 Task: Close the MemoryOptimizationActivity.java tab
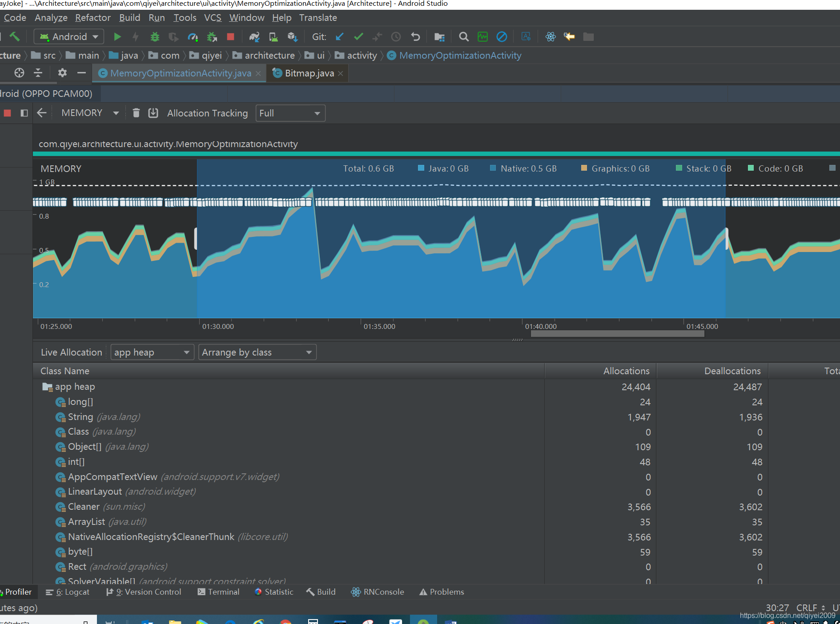click(258, 73)
